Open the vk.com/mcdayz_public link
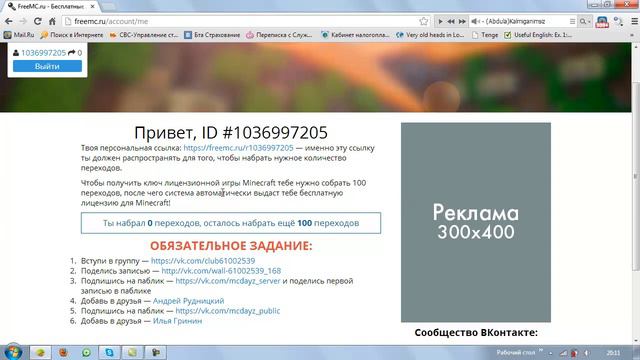The image size is (640, 360). [x=228, y=311]
